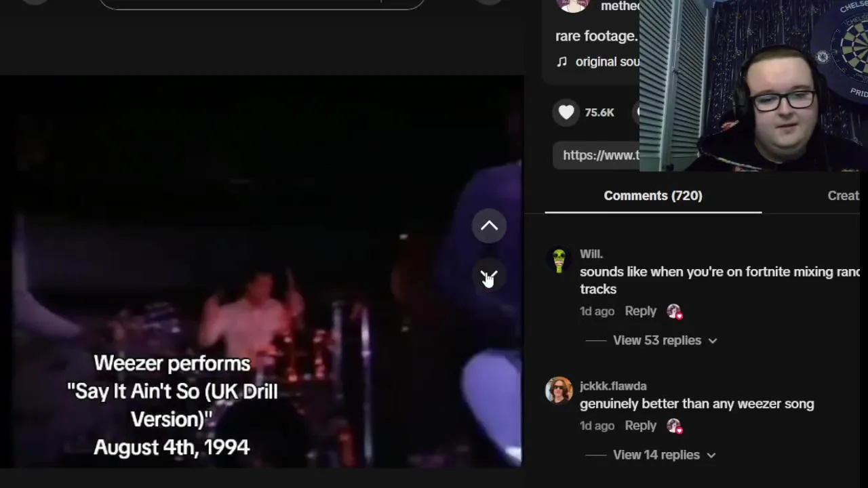Open Will.'s green alien avatar
868x488 pixels.
pyautogui.click(x=559, y=261)
